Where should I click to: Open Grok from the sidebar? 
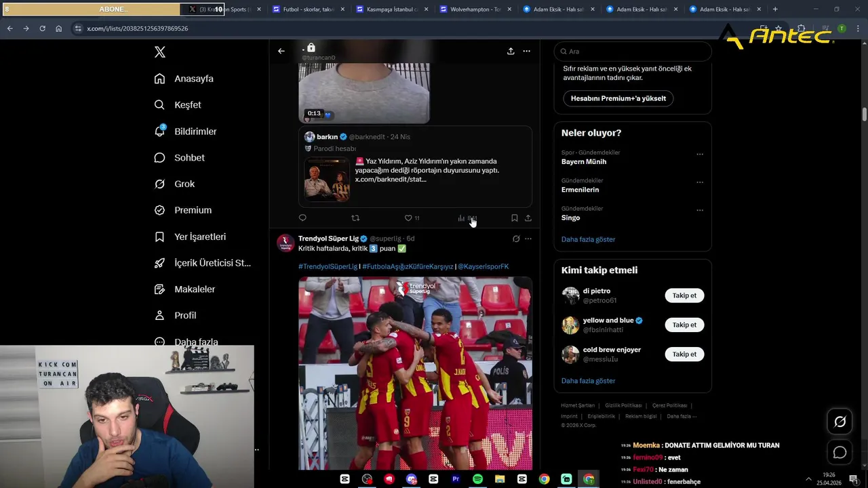(174, 184)
